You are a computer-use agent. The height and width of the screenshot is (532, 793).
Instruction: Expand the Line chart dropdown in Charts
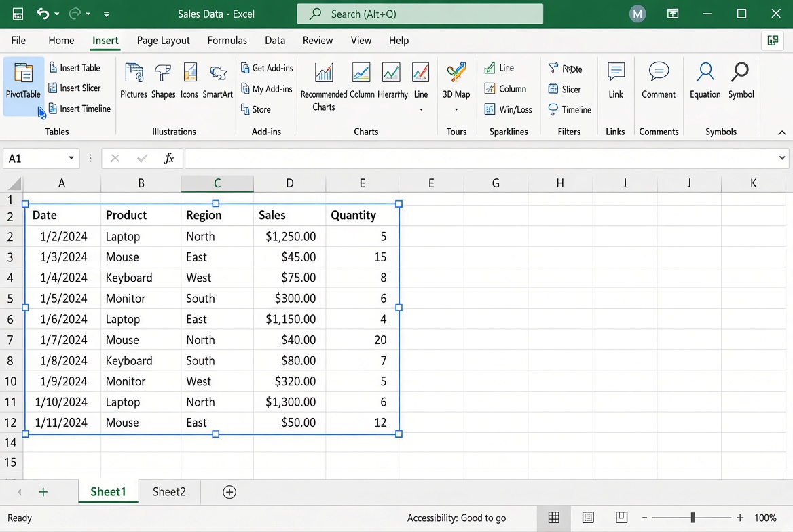pos(421,109)
